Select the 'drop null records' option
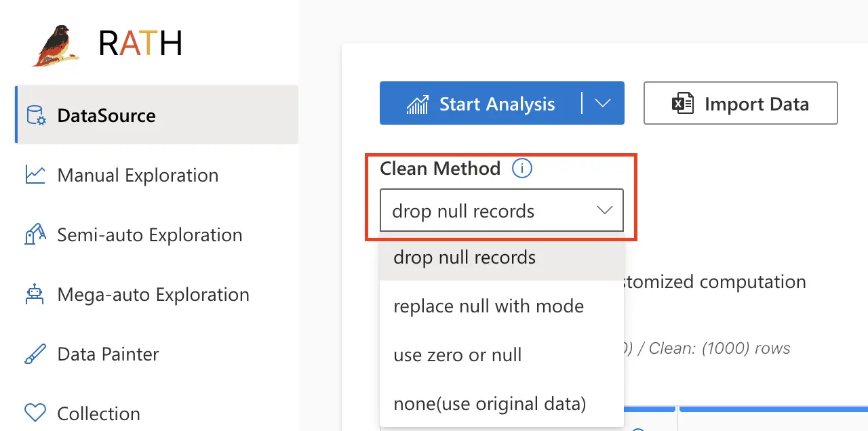This screenshot has height=431, width=868. [x=465, y=258]
